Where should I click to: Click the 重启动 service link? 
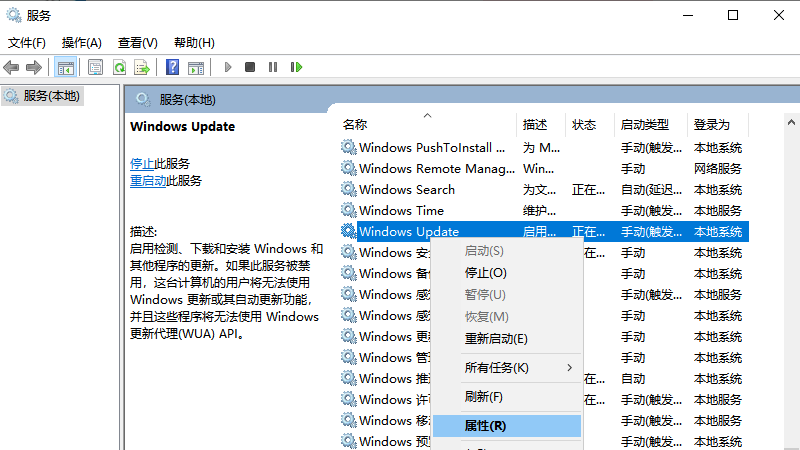point(147,181)
